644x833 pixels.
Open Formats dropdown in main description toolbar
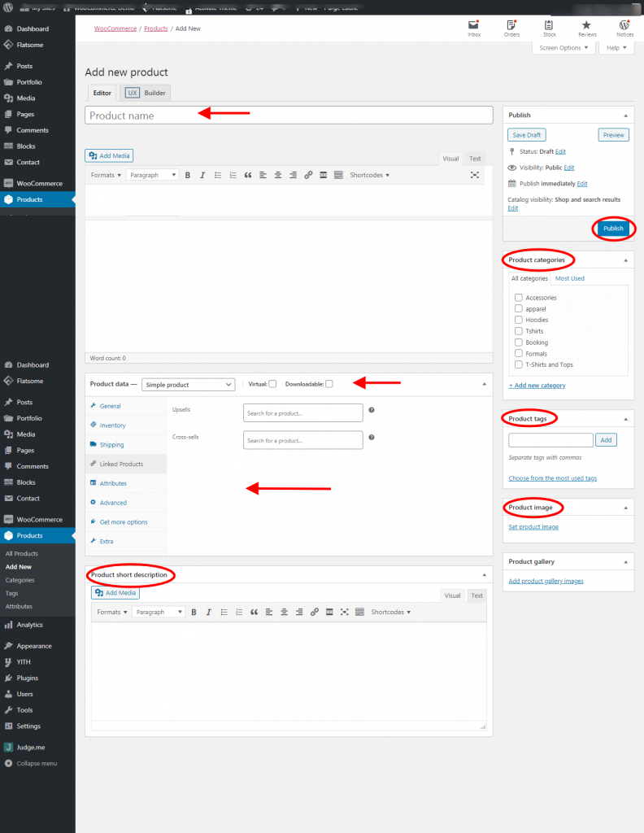[106, 175]
